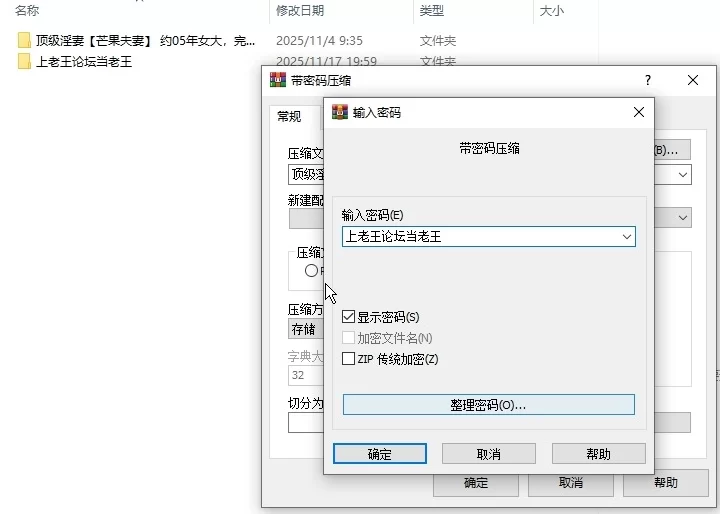This screenshot has height=514, width=720.
Task: Click the archive name field under 压缩文
Action: [306, 175]
